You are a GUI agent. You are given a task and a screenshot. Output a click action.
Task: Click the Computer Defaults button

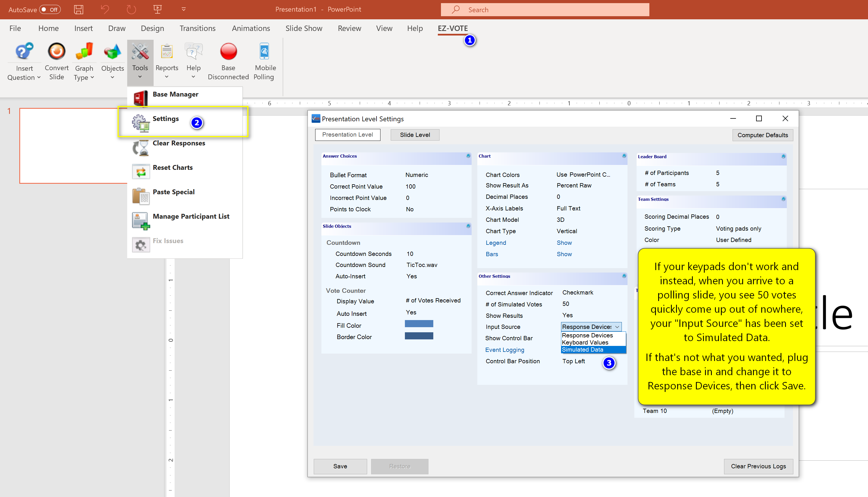click(762, 135)
